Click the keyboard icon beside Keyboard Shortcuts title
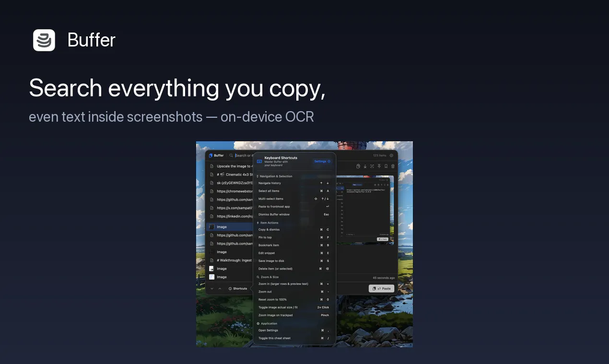609x364 pixels. (259, 161)
